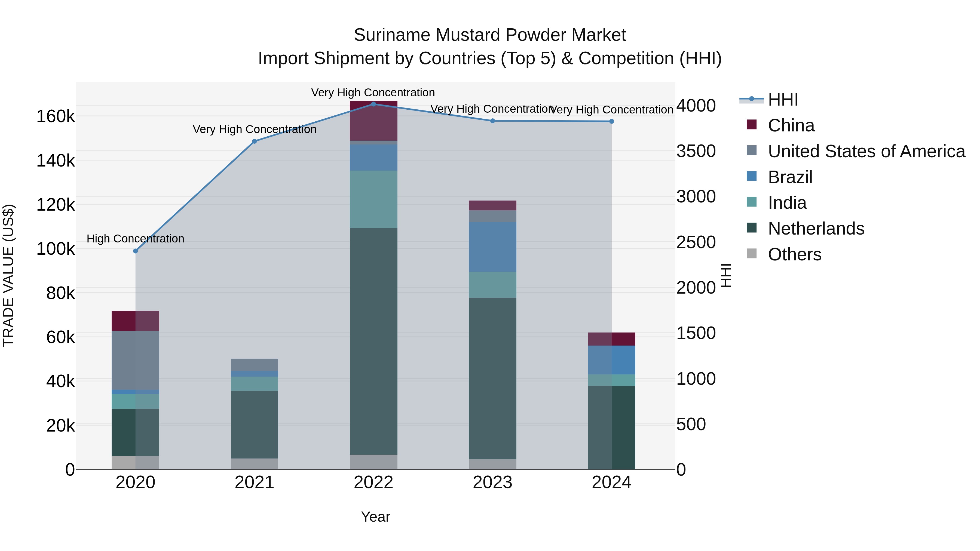Click the 2020 x-axis label
This screenshot has width=980, height=551.
point(136,482)
